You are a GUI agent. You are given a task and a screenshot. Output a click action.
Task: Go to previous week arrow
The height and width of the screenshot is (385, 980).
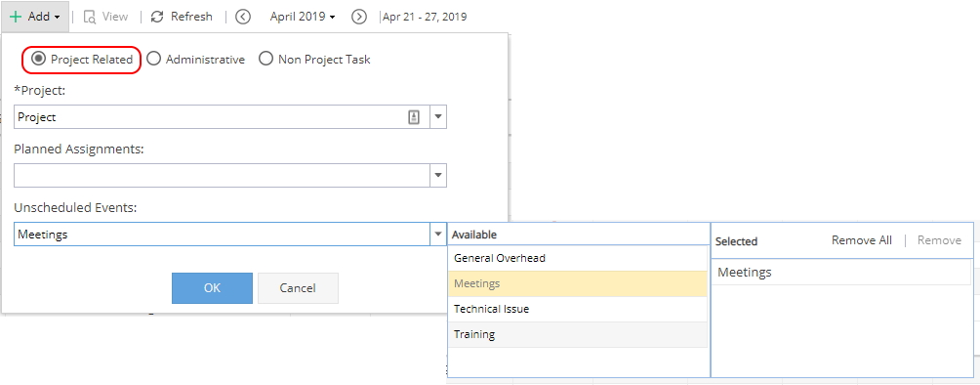coord(243,17)
